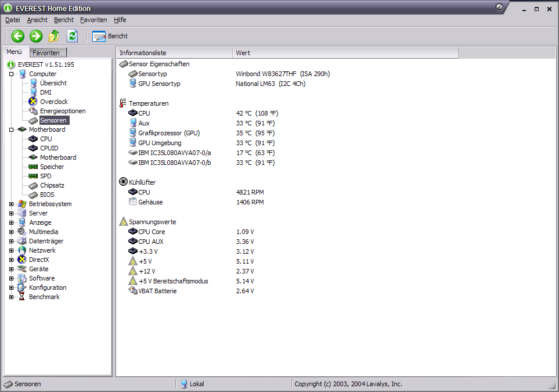Click the Multimedia speaker icon
This screenshot has height=392, width=559.
pyautogui.click(x=22, y=232)
